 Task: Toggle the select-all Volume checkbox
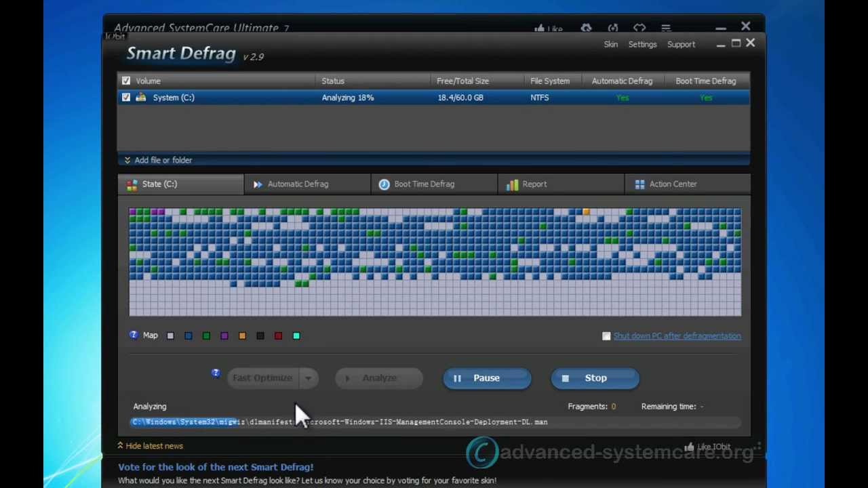pyautogui.click(x=126, y=81)
